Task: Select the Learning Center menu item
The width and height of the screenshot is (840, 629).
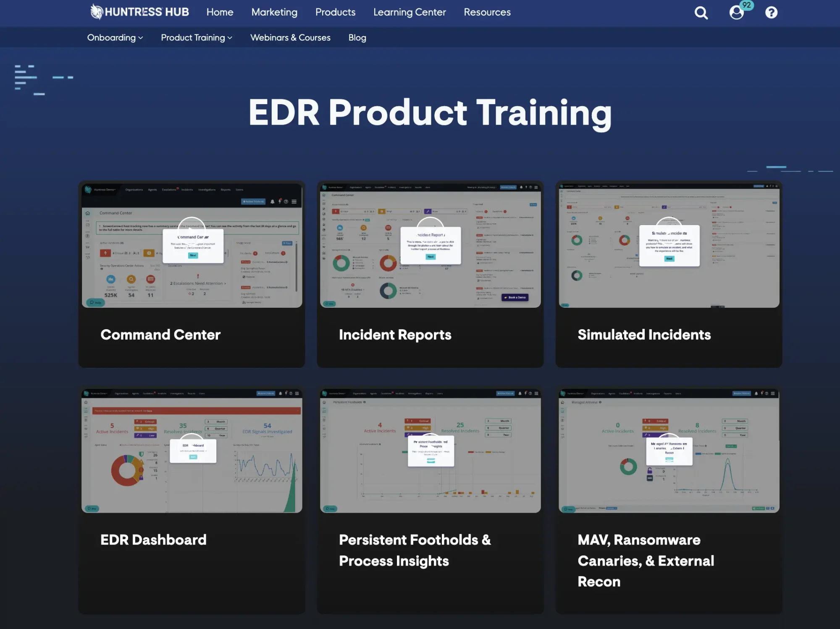Action: tap(409, 12)
